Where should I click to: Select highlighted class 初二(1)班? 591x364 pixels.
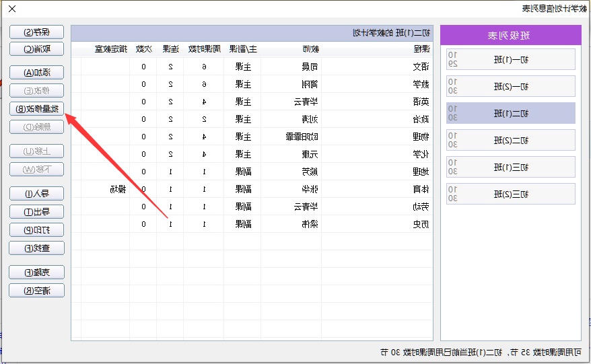tap(511, 113)
